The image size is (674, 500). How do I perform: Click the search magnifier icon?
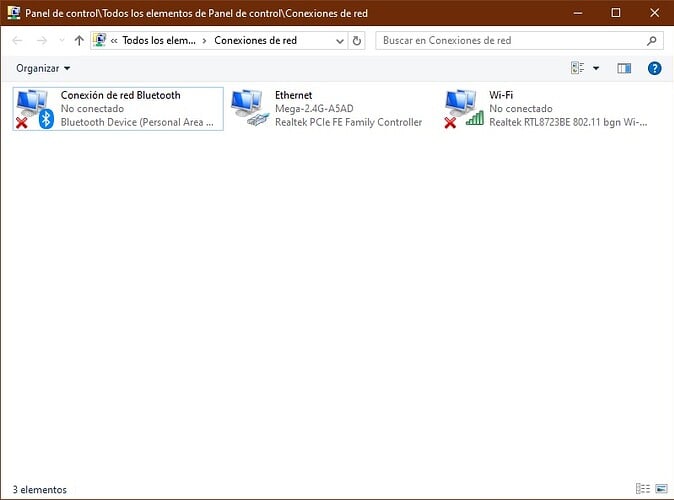(x=652, y=40)
